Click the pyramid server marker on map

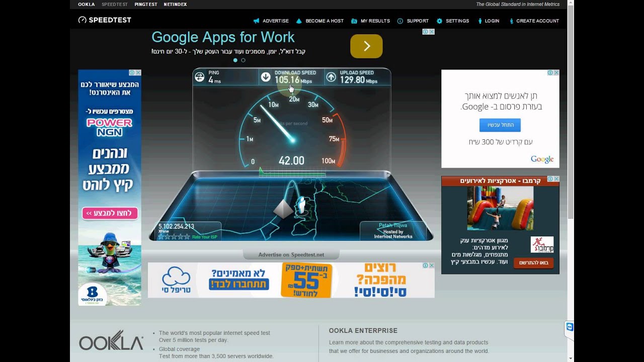tap(283, 209)
